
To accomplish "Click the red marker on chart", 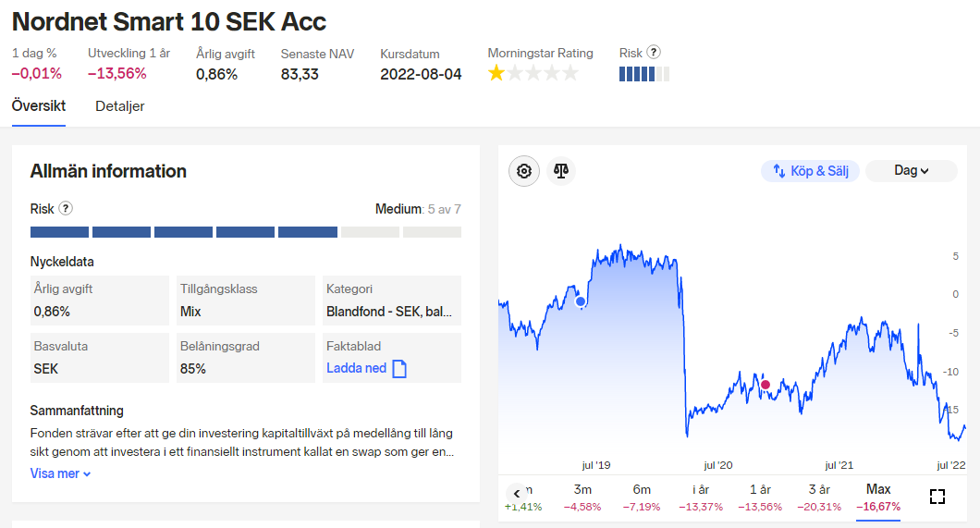I will tap(765, 385).
